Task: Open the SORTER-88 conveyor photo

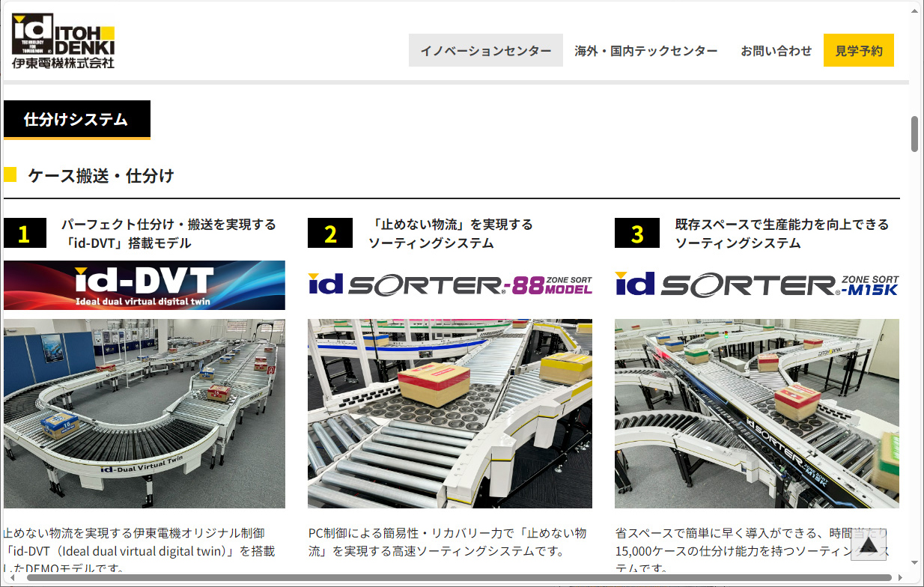Action: [450, 413]
